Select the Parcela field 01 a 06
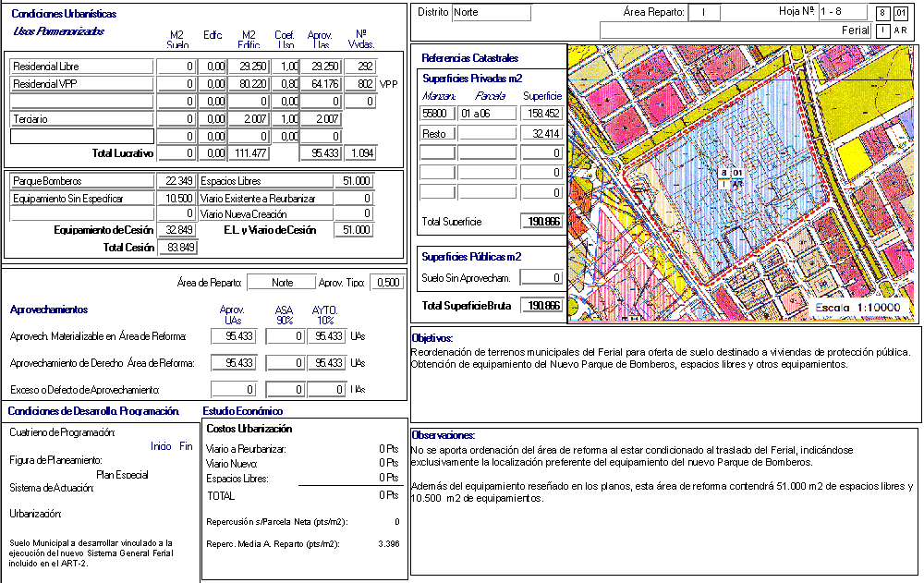The height and width of the screenshot is (583, 924). [486, 114]
